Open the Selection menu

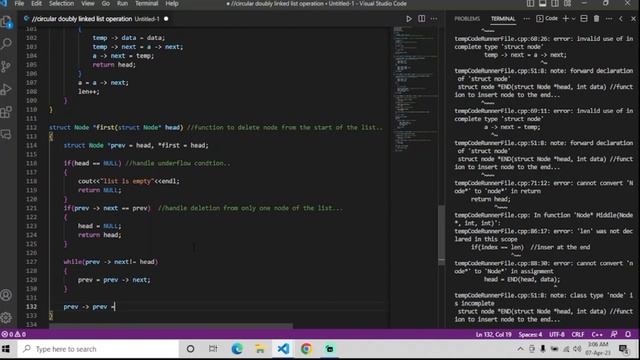pyautogui.click(x=61, y=4)
